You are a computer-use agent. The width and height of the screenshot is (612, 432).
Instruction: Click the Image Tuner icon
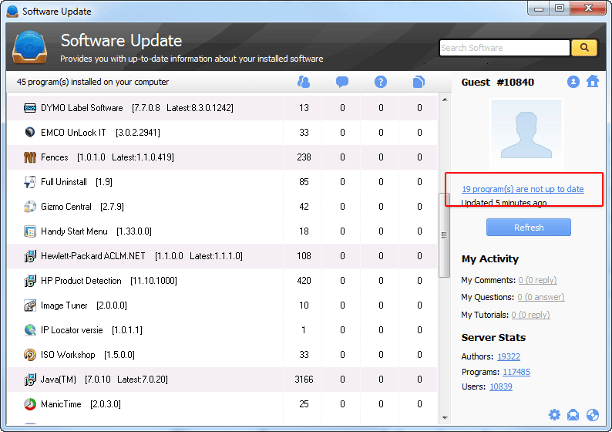(x=30, y=305)
